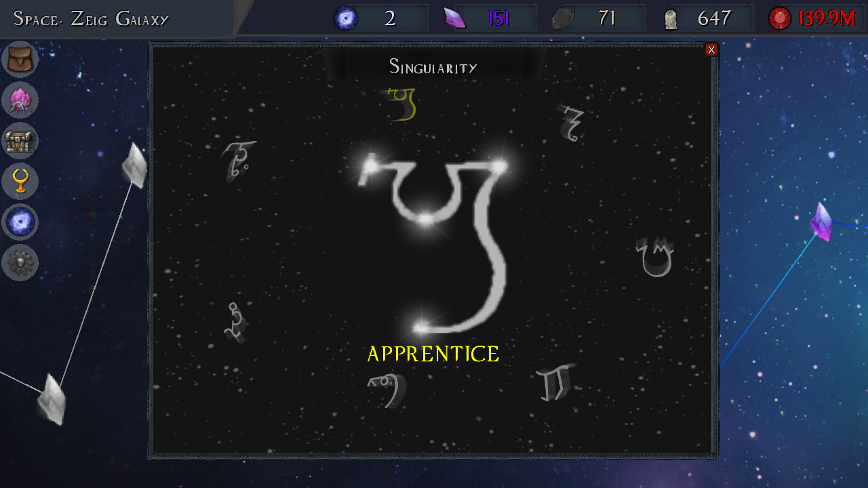868x488 pixels.
Task: Expand the glyph at the upper-left
Action: (x=237, y=161)
